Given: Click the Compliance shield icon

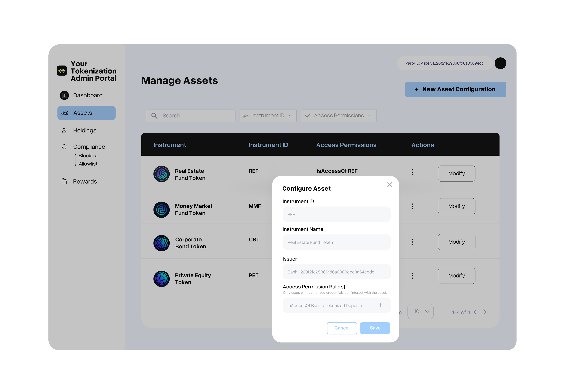Looking at the screenshot, I should coord(64,147).
